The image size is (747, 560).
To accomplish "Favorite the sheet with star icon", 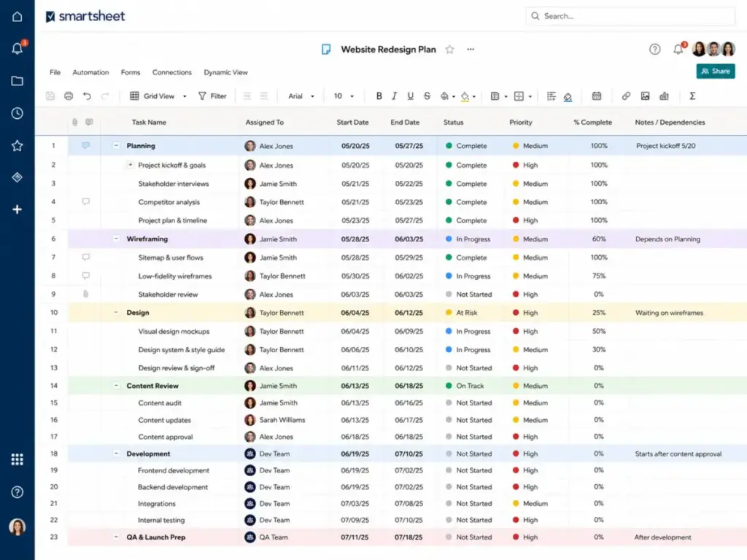I will tap(449, 50).
